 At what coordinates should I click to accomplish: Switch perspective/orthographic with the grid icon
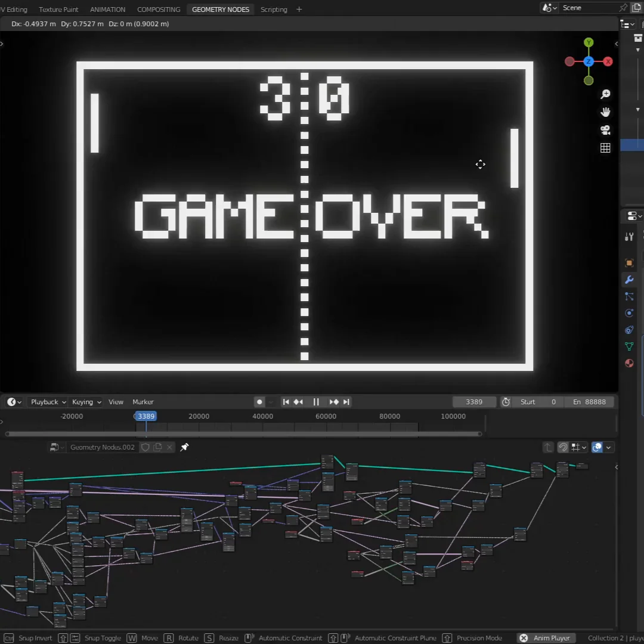point(605,148)
